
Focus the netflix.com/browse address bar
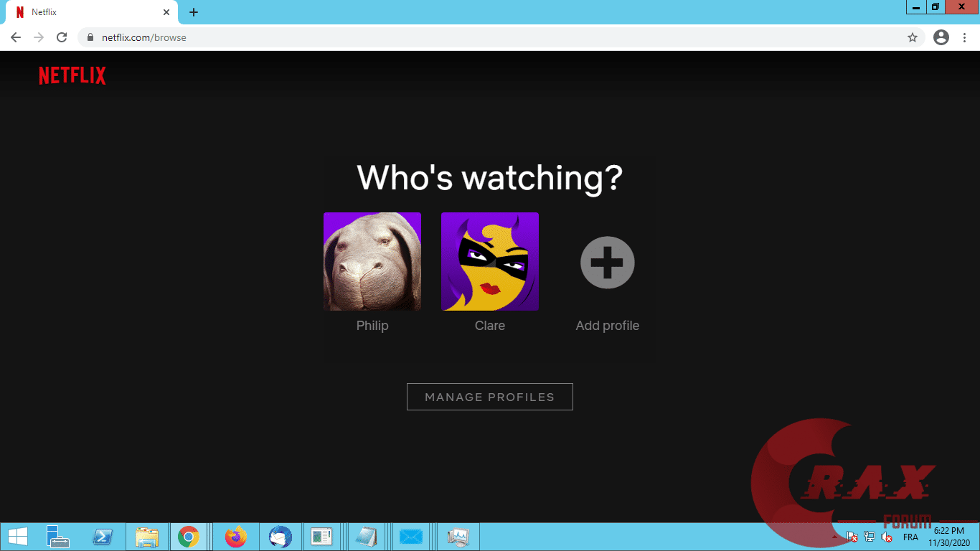[x=502, y=37]
